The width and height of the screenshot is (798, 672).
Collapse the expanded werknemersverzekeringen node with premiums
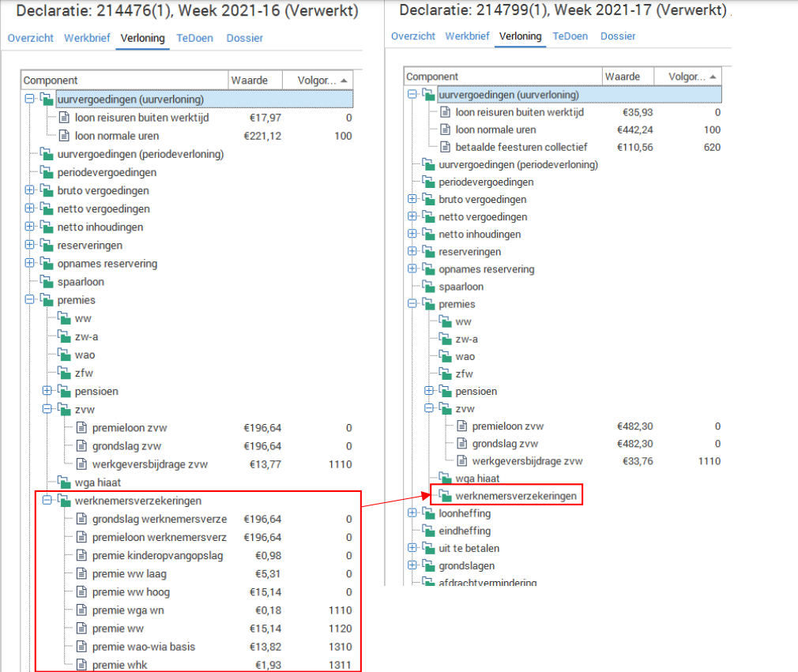tap(47, 501)
